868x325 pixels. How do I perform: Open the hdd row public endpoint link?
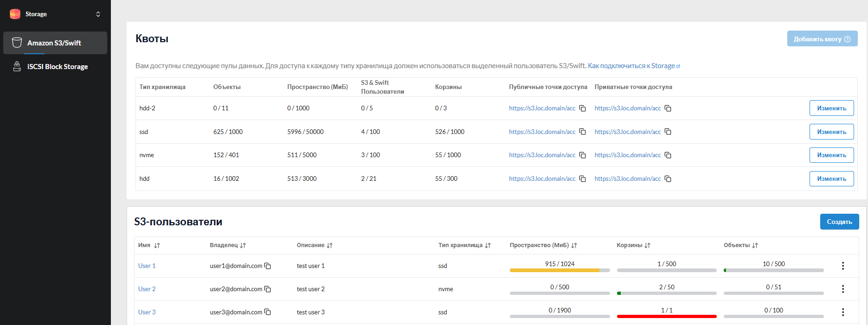[542, 178]
